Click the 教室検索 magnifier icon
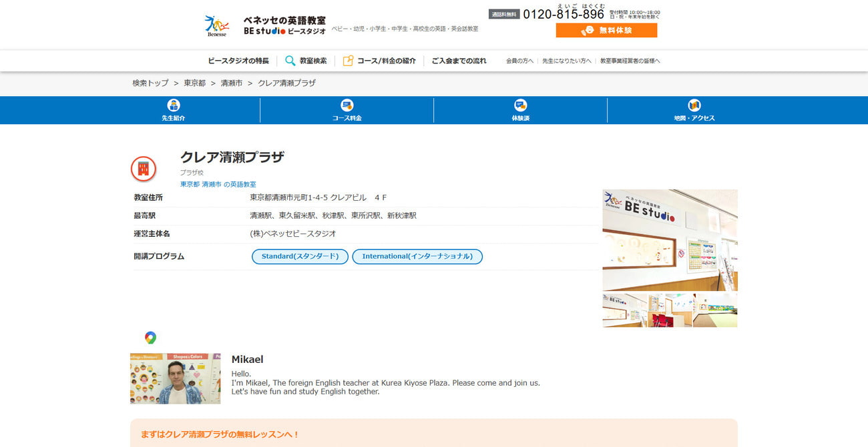The width and height of the screenshot is (868, 447). (290, 61)
